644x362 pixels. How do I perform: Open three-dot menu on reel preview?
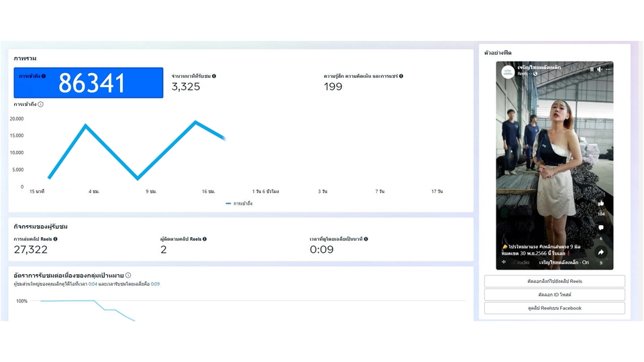(608, 69)
